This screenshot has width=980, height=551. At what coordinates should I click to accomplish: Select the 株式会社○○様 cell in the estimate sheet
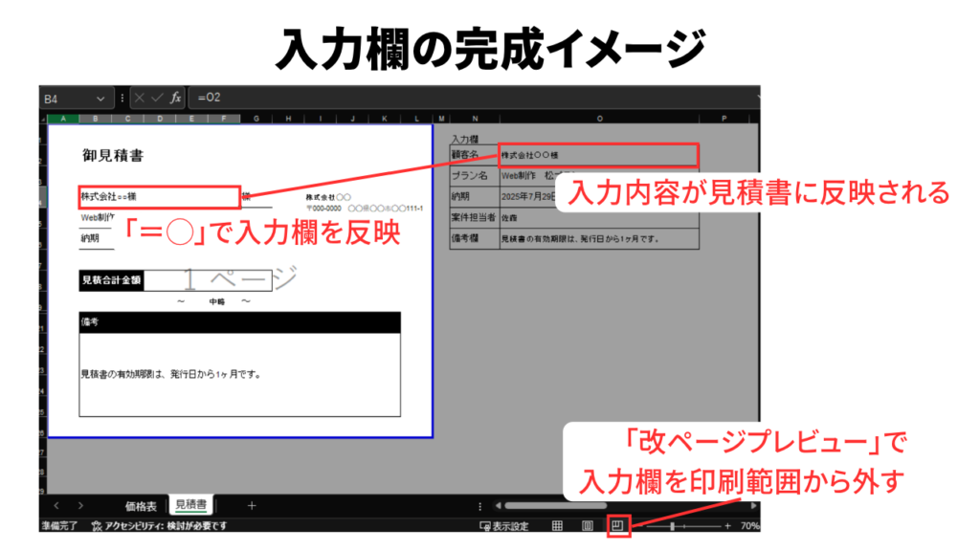pos(160,197)
